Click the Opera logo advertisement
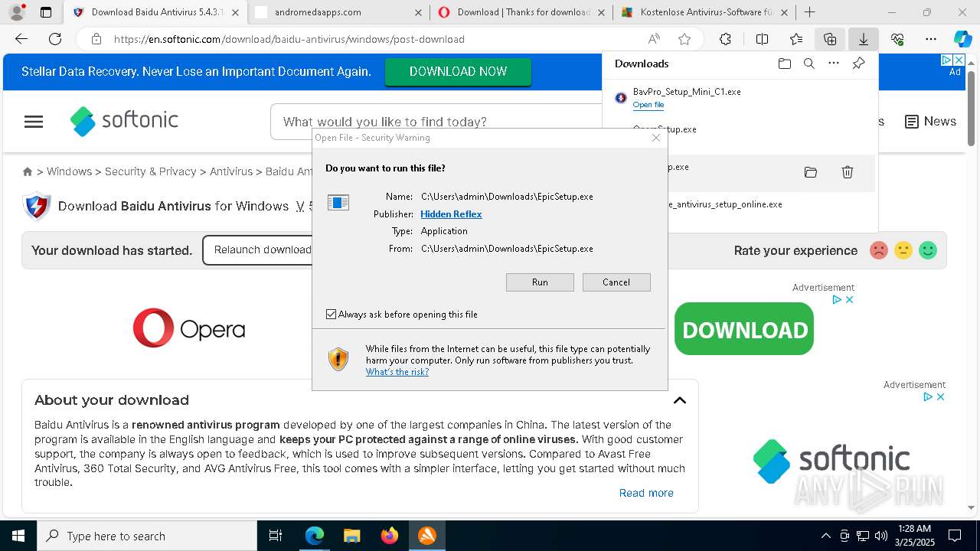Viewport: 980px width, 551px height. click(189, 329)
